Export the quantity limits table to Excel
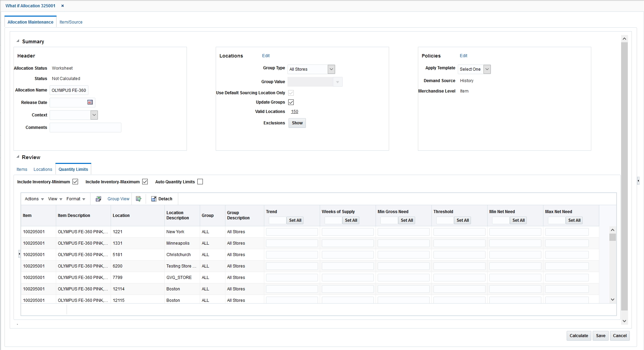The width and height of the screenshot is (644, 350). click(98, 199)
